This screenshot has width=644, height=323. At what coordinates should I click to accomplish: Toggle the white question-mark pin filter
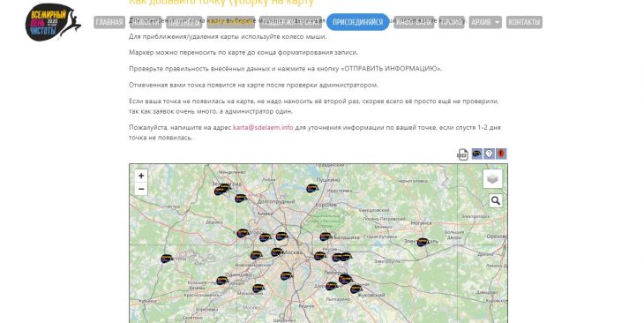pos(489,154)
